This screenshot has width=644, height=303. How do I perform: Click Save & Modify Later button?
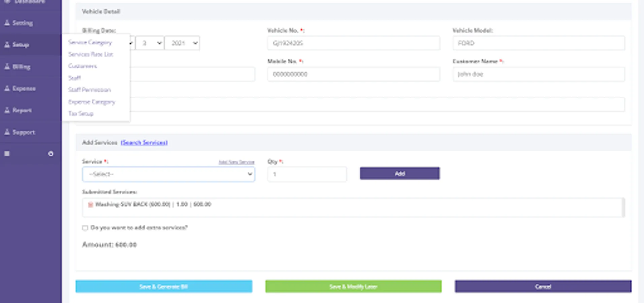pos(353,287)
